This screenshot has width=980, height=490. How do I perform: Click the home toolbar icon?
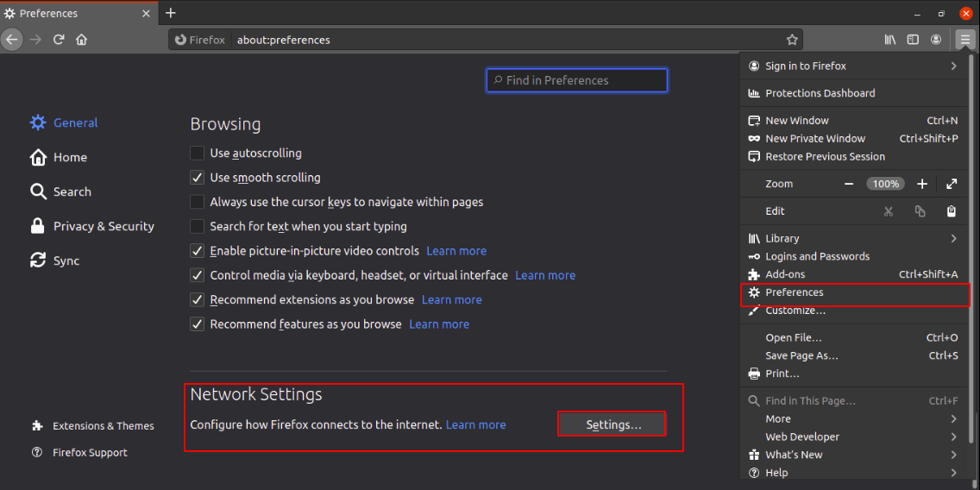tap(81, 40)
